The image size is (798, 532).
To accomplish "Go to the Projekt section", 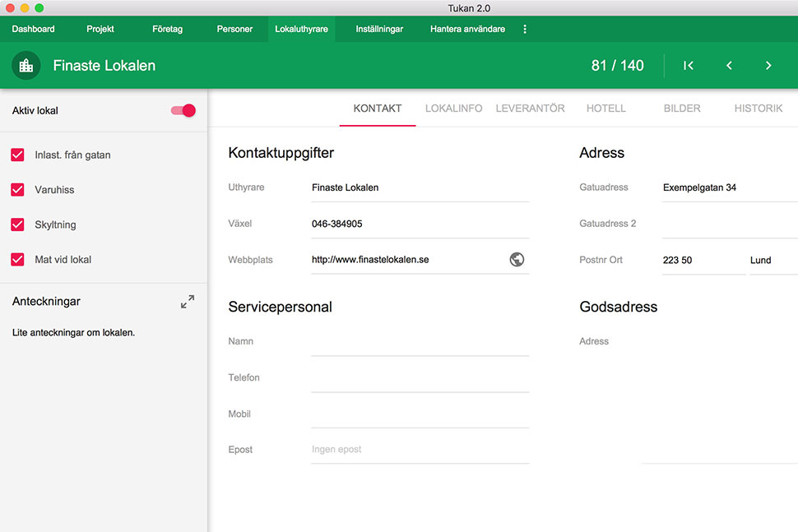I will point(100,29).
